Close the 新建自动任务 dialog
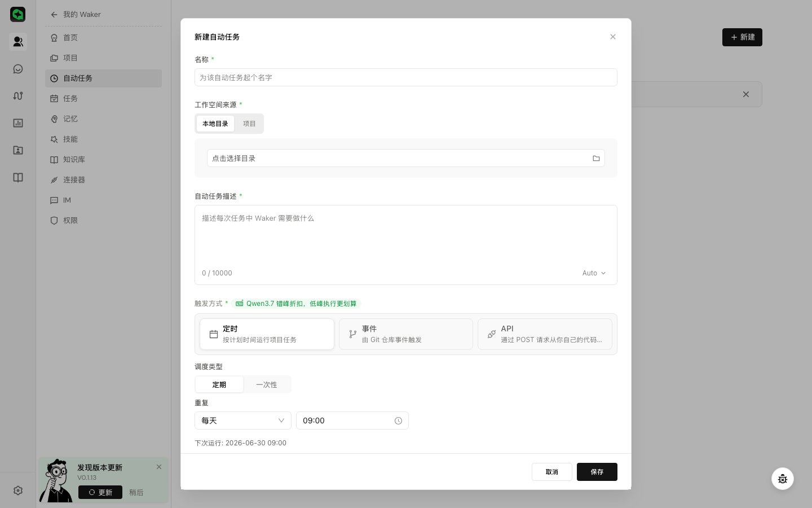This screenshot has height=508, width=812. pos(613,37)
